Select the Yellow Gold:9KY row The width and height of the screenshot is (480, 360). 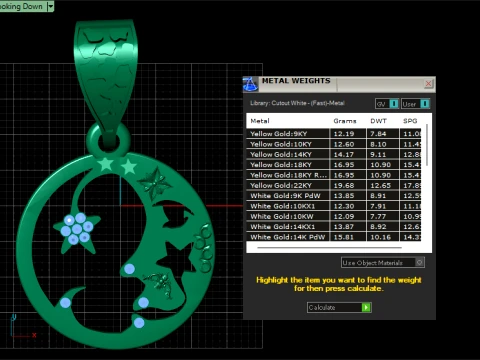[x=334, y=134]
